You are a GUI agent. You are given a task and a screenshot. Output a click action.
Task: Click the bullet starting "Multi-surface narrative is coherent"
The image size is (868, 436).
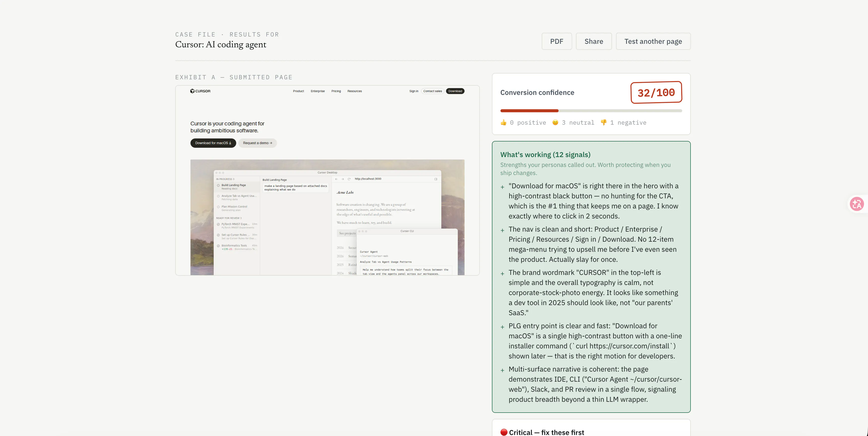coord(591,384)
